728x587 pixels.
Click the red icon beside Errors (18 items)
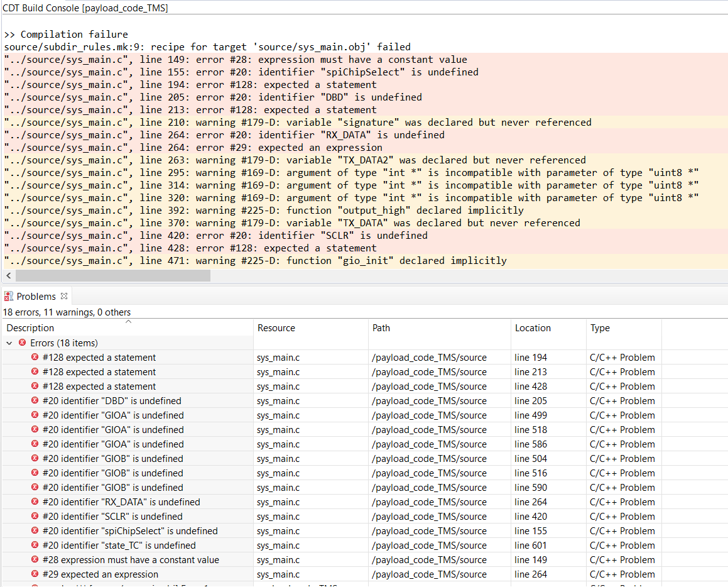pos(23,343)
